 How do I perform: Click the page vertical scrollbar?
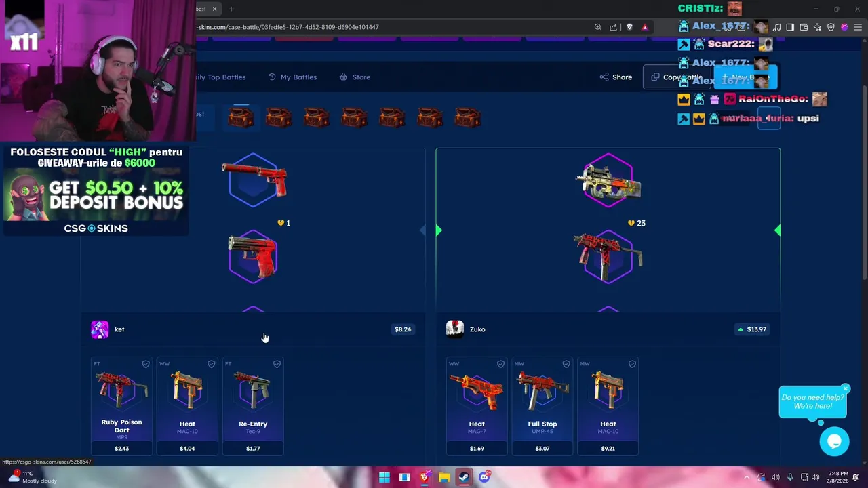tap(865, 183)
